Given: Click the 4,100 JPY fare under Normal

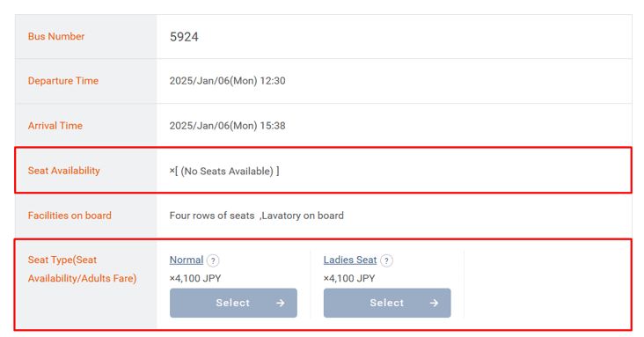Looking at the screenshot, I should click(x=195, y=278).
